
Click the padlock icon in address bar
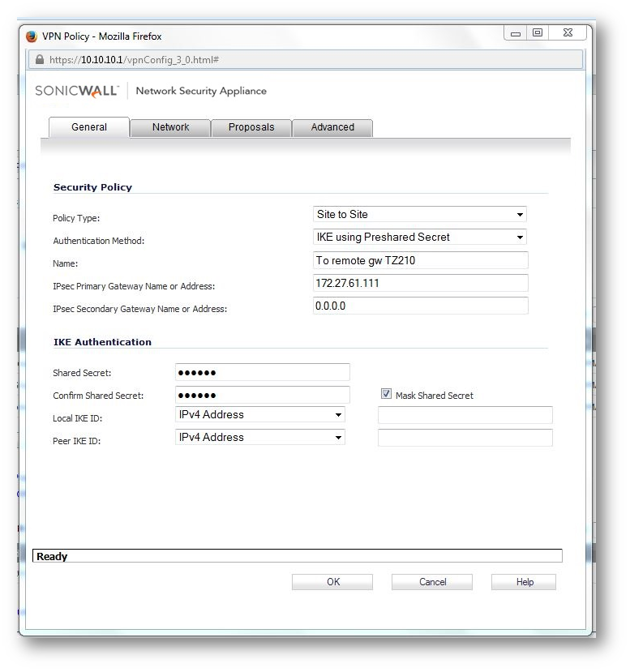click(38, 60)
